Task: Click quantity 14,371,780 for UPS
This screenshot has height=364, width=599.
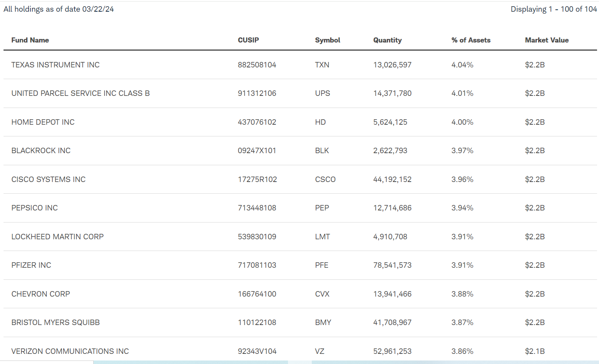Action: (x=392, y=93)
